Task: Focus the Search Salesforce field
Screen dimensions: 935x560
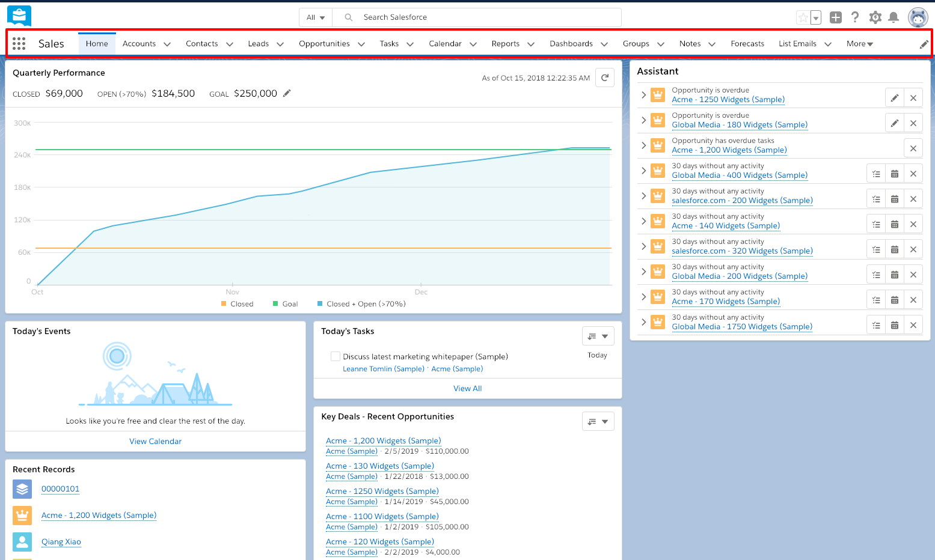Action: tap(477, 17)
